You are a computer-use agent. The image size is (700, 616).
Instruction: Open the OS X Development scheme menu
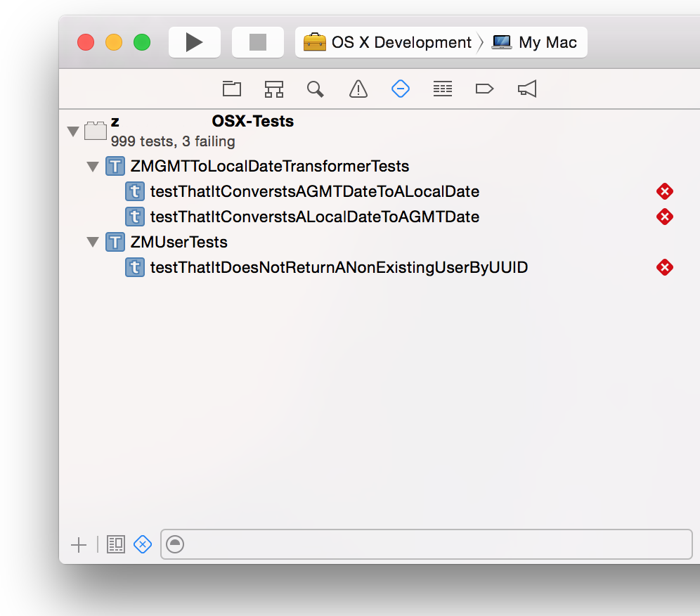point(387,42)
